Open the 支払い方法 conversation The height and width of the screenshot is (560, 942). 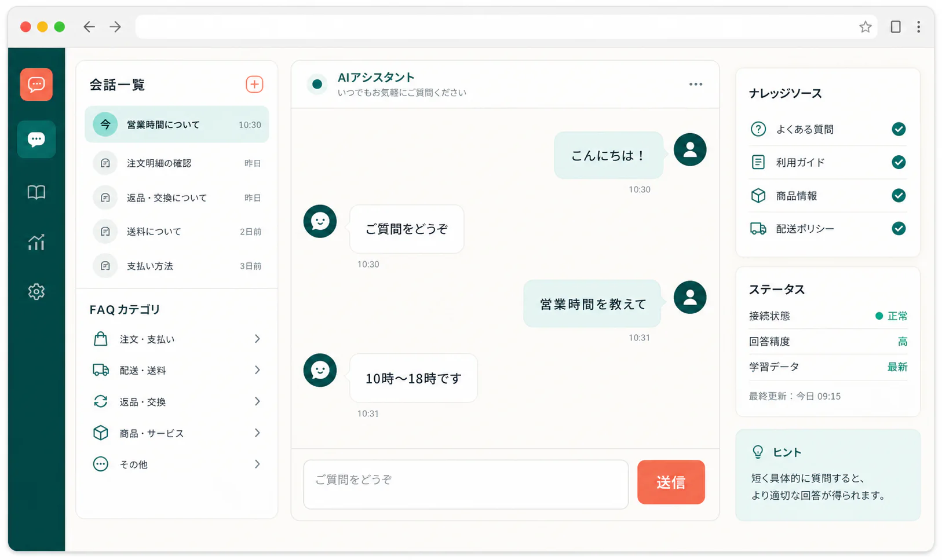(x=177, y=266)
